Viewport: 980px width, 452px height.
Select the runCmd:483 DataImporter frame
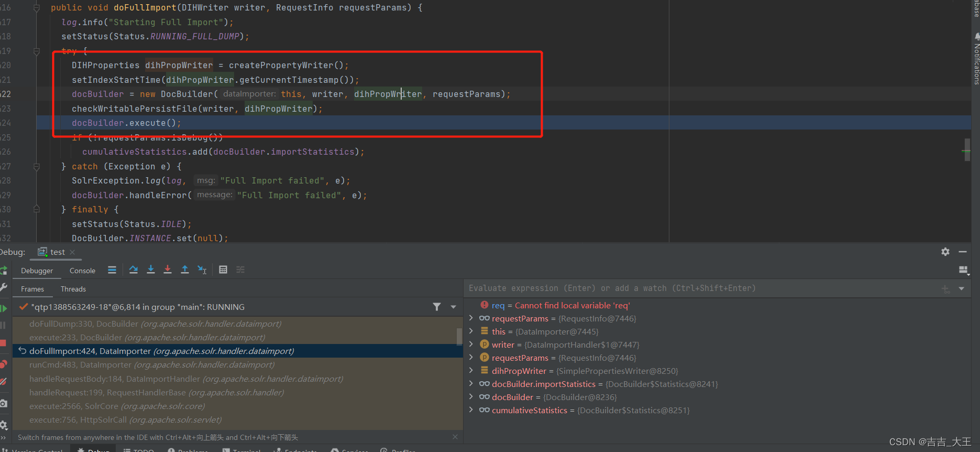click(x=152, y=365)
